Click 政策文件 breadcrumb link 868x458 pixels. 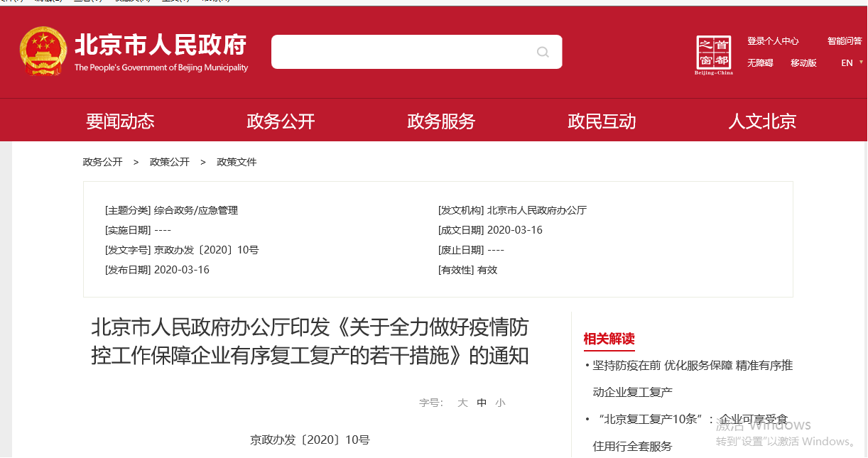(x=237, y=162)
